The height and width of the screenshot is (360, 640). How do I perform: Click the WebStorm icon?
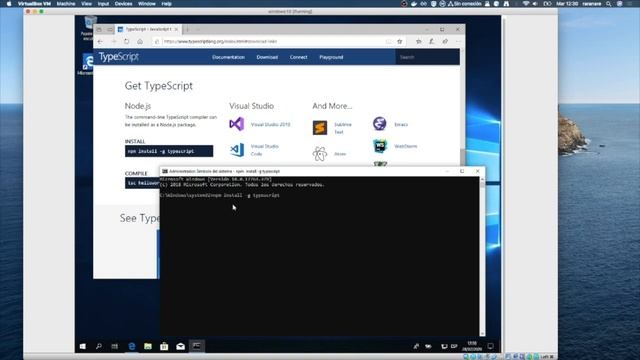(380, 146)
